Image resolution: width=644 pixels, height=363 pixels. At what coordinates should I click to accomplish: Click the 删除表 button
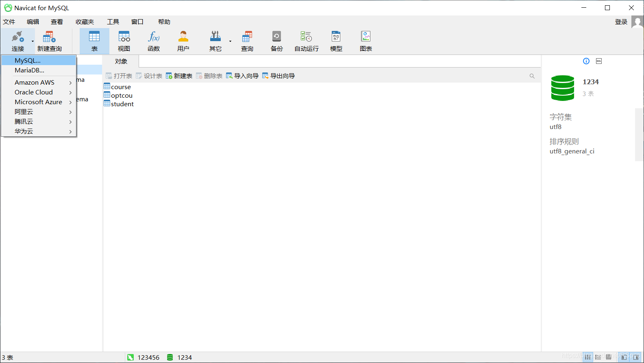[209, 76]
